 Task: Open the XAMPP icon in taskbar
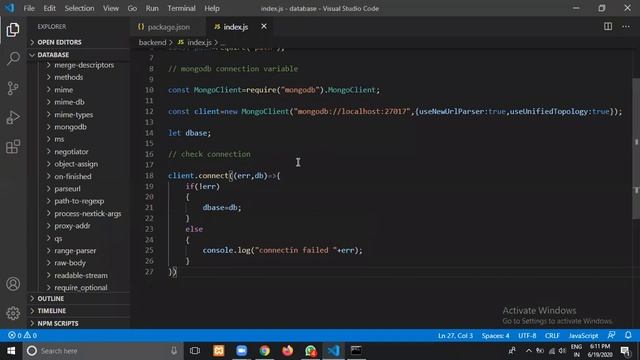click(219, 351)
